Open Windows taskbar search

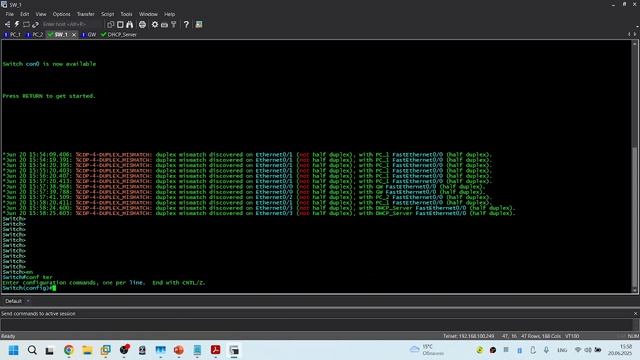tap(32, 350)
